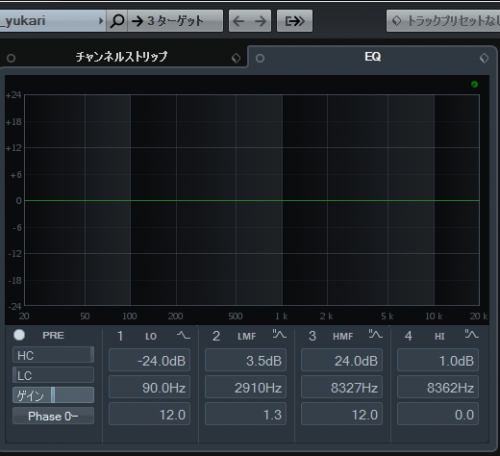The height and width of the screenshot is (456, 500).
Task: Select band 1 filter type shape icon
Action: [183, 335]
